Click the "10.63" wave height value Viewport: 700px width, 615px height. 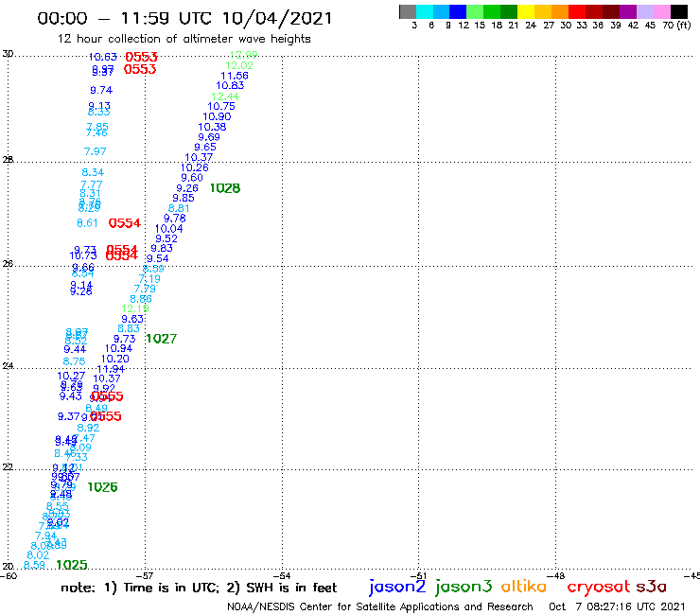[103, 57]
